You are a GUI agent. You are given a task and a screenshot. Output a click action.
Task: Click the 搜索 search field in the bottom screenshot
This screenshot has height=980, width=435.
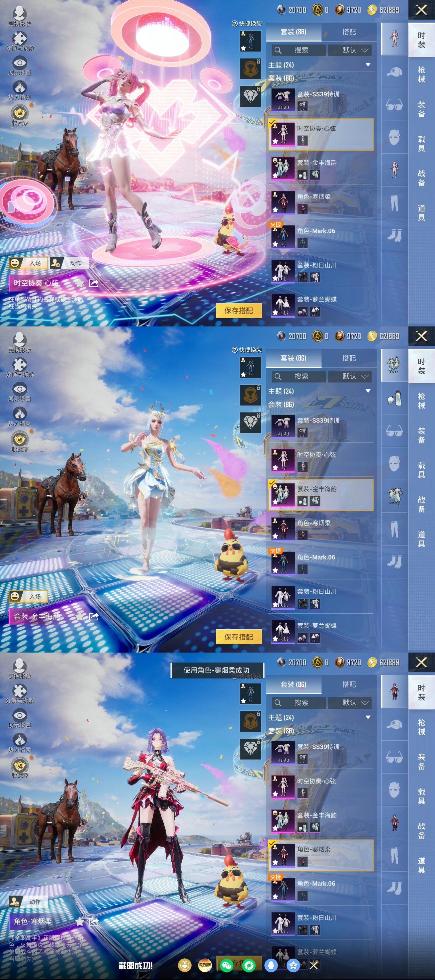pos(299,703)
